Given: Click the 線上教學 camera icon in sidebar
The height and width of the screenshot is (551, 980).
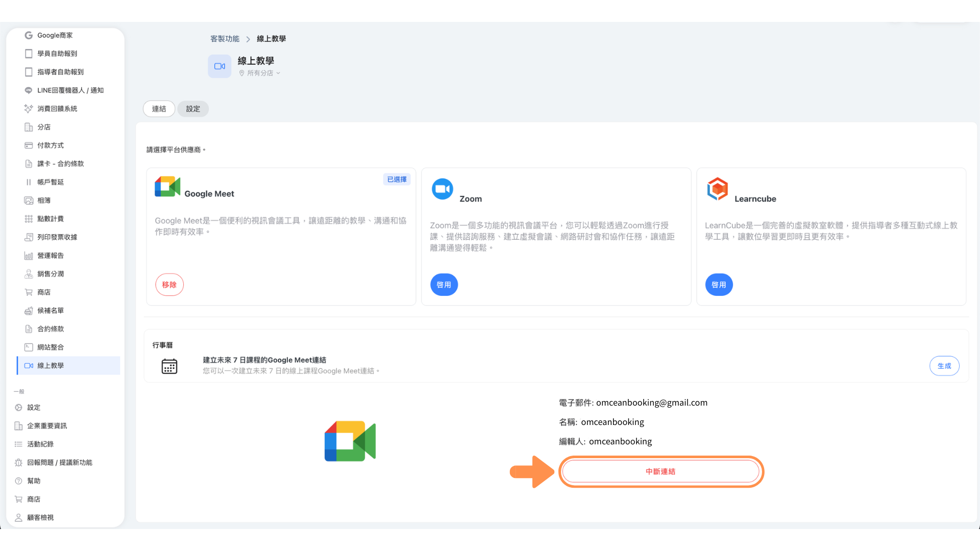Looking at the screenshot, I should [29, 366].
